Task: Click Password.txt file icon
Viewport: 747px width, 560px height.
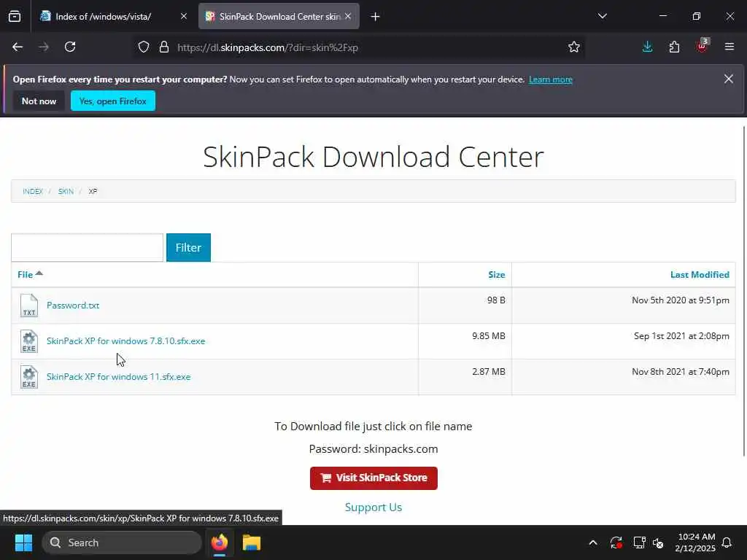Action: tap(28, 306)
